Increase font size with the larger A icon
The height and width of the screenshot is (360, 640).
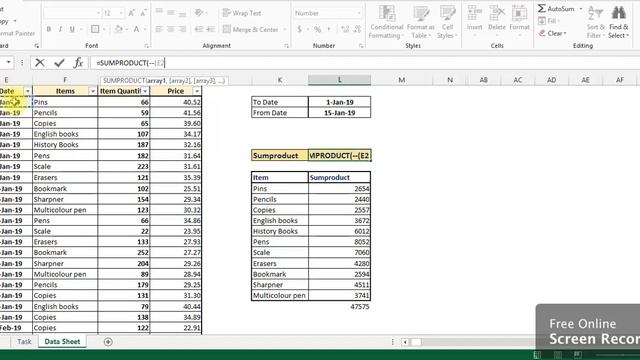pyautogui.click(x=131, y=13)
